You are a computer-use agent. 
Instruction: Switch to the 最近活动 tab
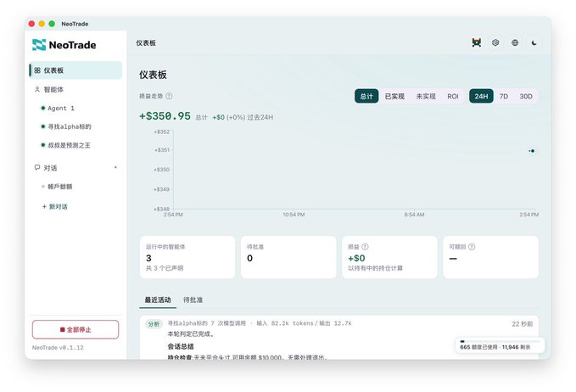click(158, 300)
